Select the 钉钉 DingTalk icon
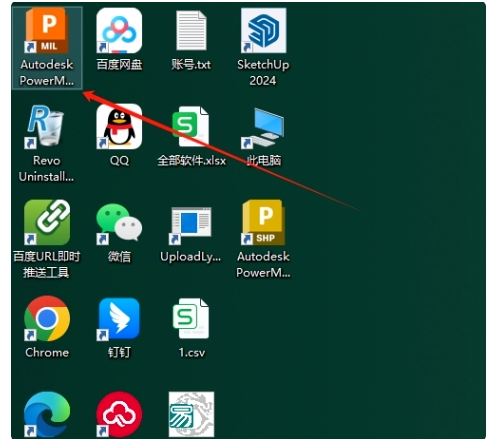 [119, 319]
